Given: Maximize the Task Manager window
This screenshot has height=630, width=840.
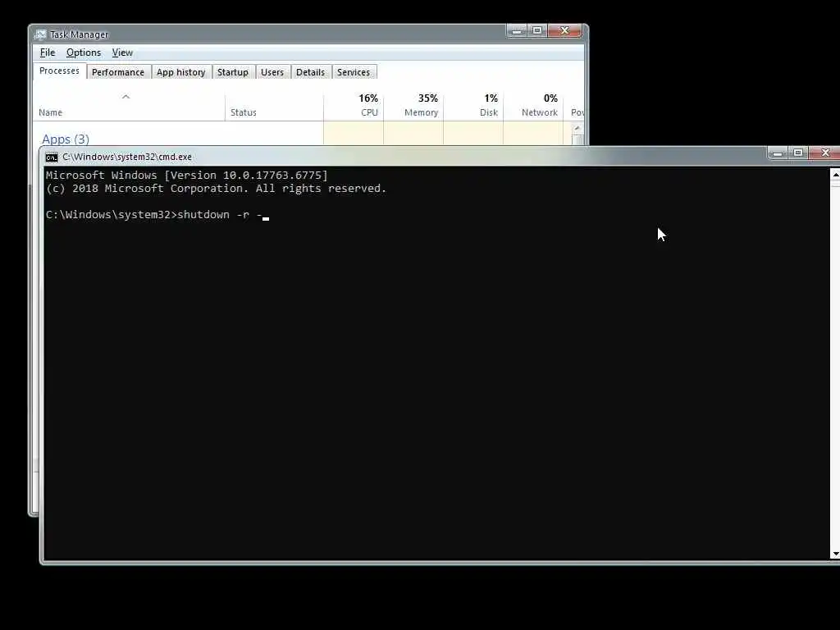Looking at the screenshot, I should click(x=537, y=30).
